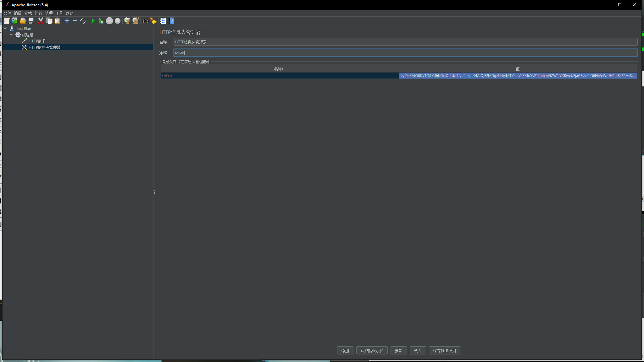Click the vertical split pane divider handle
Screen dimensions: 644x362
(x=155, y=192)
